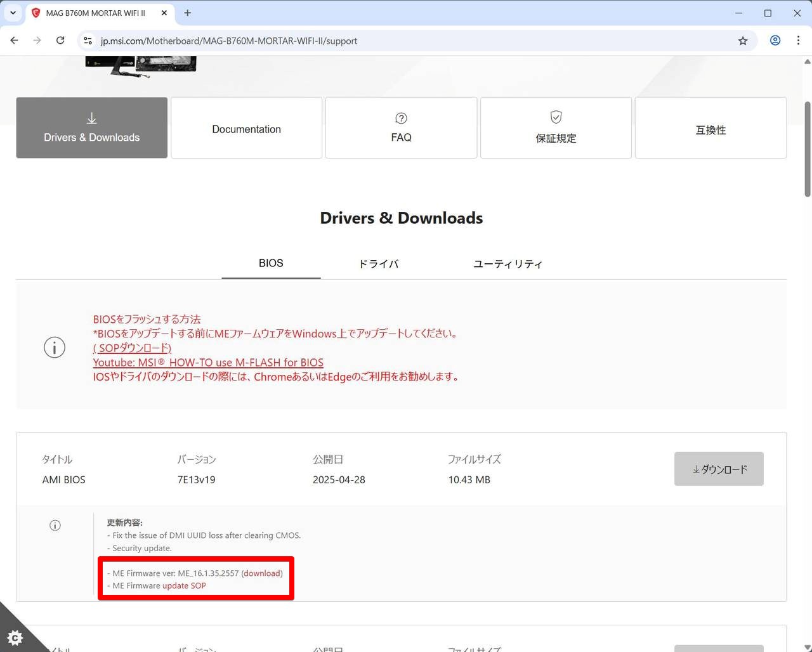Switch to the ドライバ tab

(x=379, y=264)
